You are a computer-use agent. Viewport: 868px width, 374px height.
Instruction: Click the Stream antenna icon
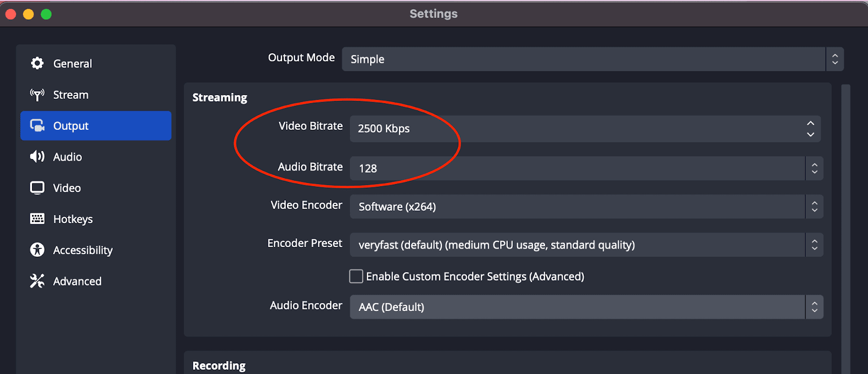click(x=37, y=95)
